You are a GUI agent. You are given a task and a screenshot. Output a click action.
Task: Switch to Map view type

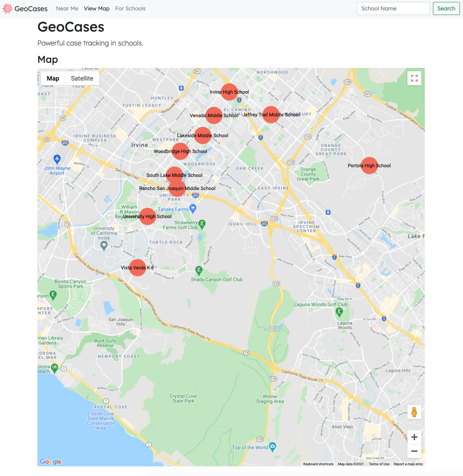click(x=53, y=78)
